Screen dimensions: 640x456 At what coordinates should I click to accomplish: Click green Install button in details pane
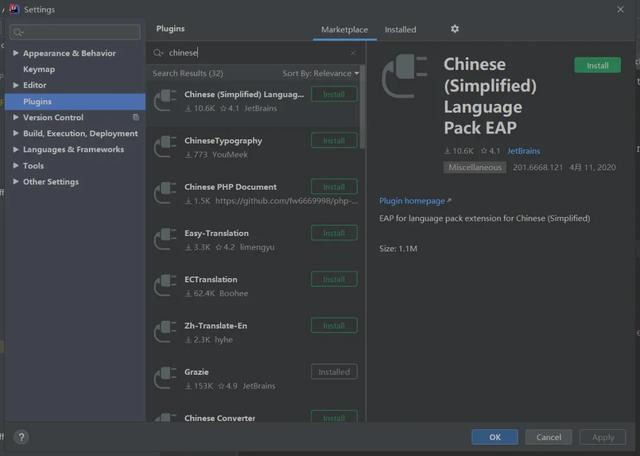point(598,65)
